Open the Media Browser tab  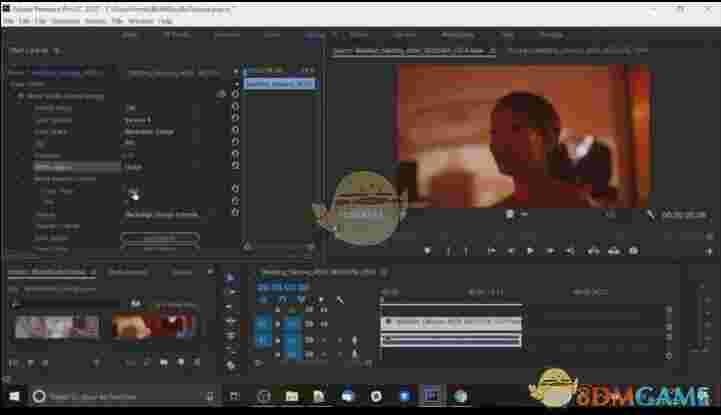pyautogui.click(x=127, y=273)
